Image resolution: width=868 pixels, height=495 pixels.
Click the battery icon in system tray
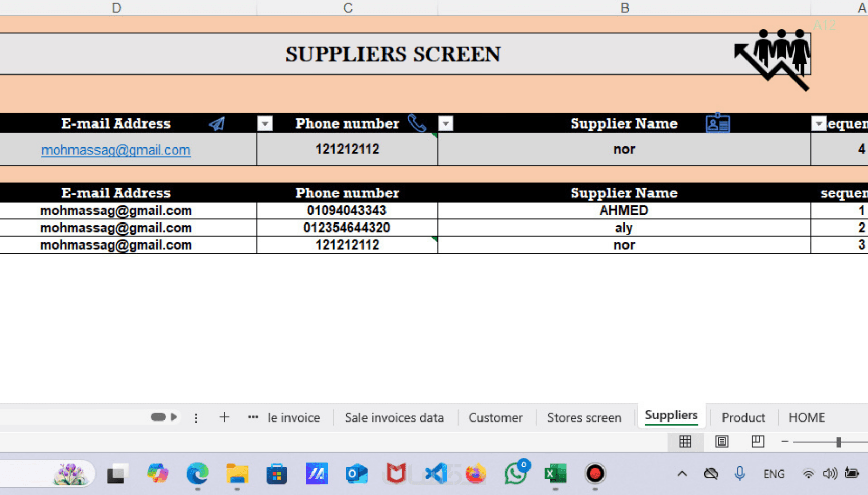(852, 473)
